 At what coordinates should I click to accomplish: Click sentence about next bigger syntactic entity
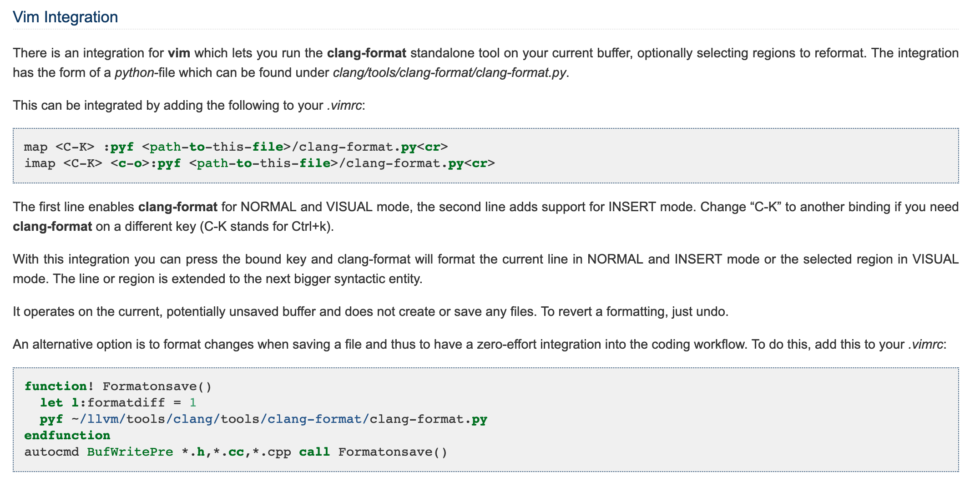[237, 279]
